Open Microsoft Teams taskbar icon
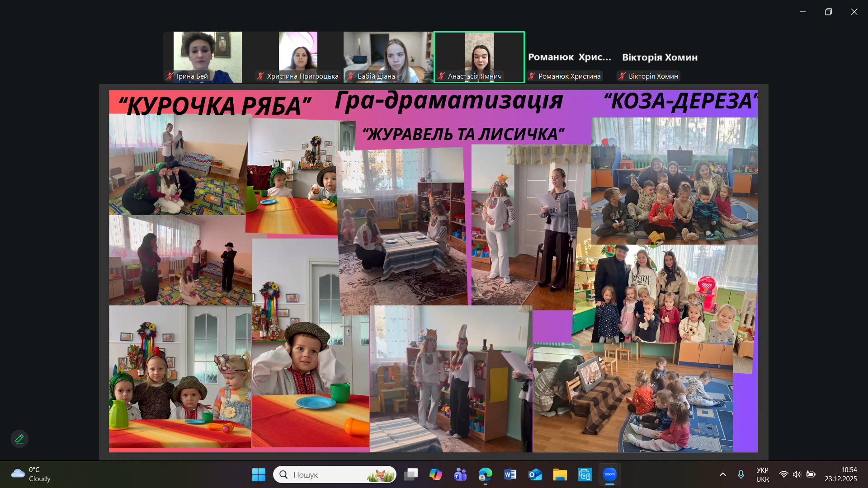Image resolution: width=868 pixels, height=488 pixels. tap(460, 474)
